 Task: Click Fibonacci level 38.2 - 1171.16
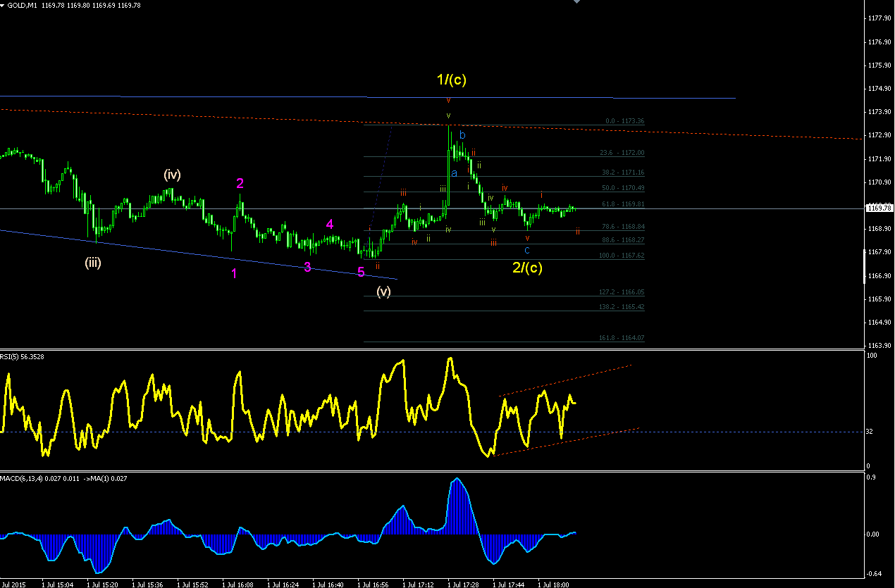click(622, 173)
